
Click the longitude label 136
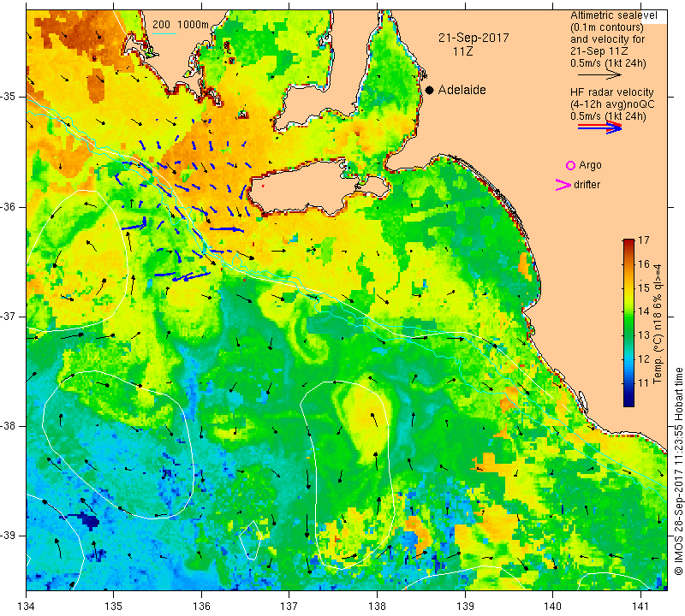point(201,606)
